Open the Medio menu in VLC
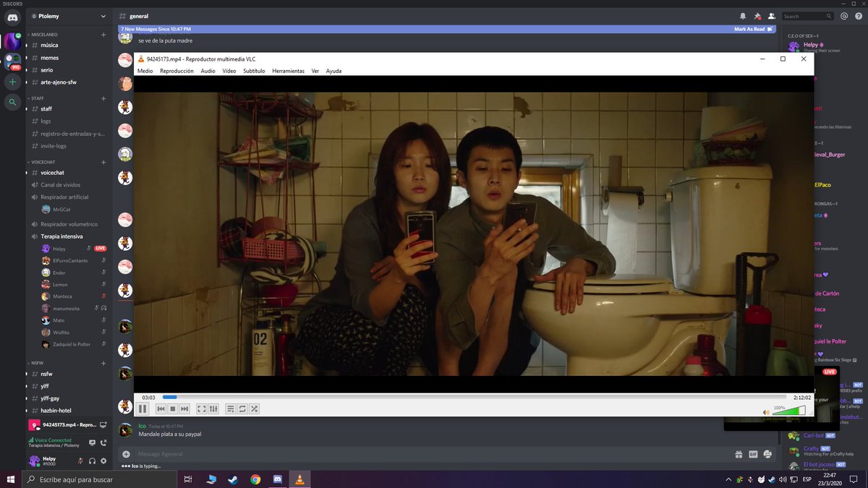Screen dimensions: 868x488 [x=145, y=71]
